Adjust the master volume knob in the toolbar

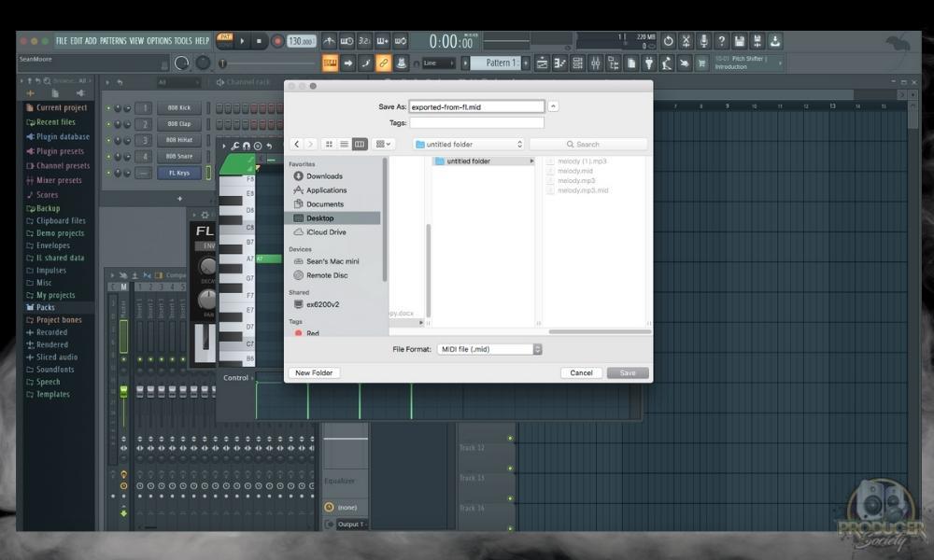(x=182, y=63)
